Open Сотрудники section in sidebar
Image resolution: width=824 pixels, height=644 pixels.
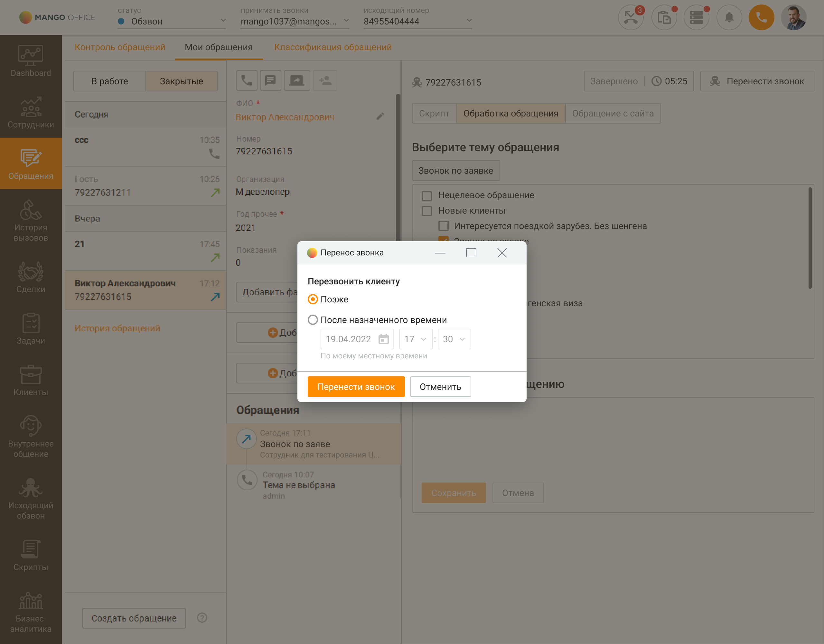click(31, 112)
